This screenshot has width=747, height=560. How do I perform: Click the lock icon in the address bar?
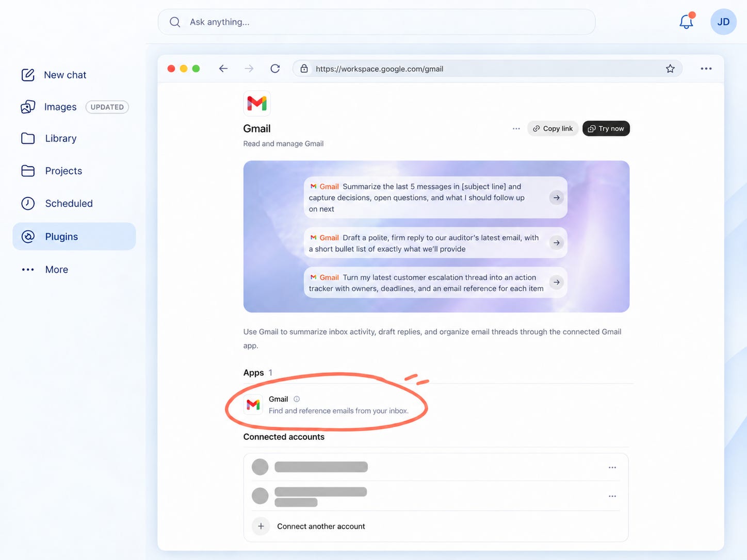(304, 69)
